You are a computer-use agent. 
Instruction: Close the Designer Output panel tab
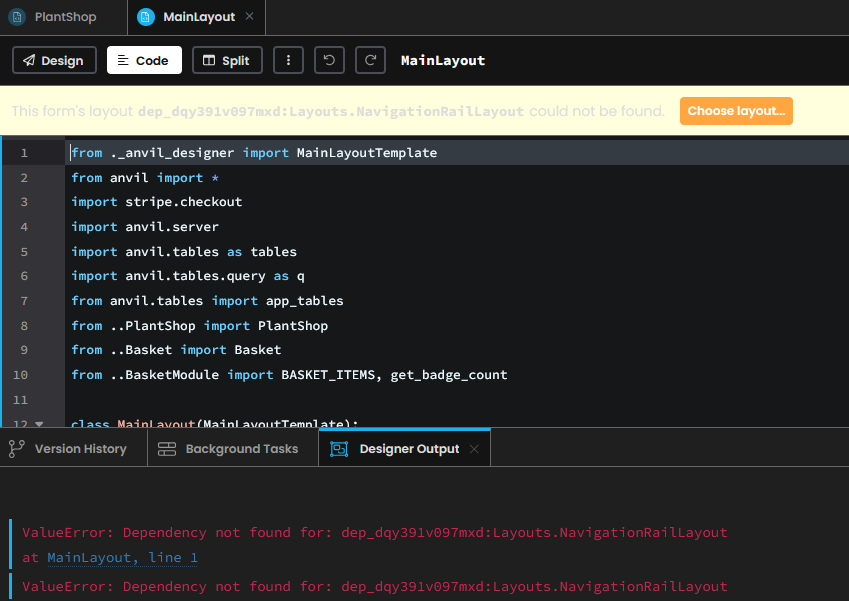(x=474, y=449)
